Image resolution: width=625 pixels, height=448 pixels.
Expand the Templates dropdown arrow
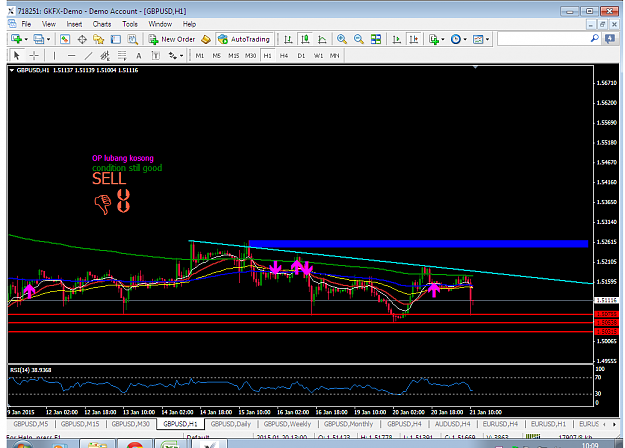click(487, 39)
